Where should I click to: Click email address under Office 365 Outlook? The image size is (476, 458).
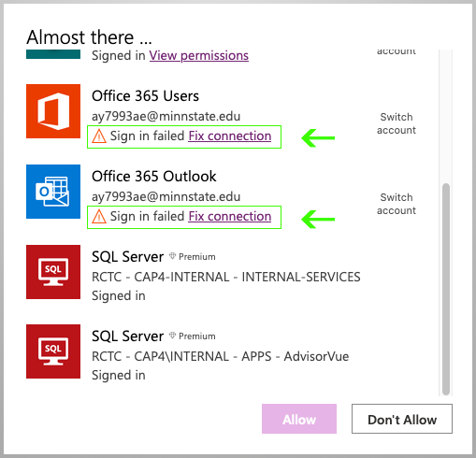(166, 197)
